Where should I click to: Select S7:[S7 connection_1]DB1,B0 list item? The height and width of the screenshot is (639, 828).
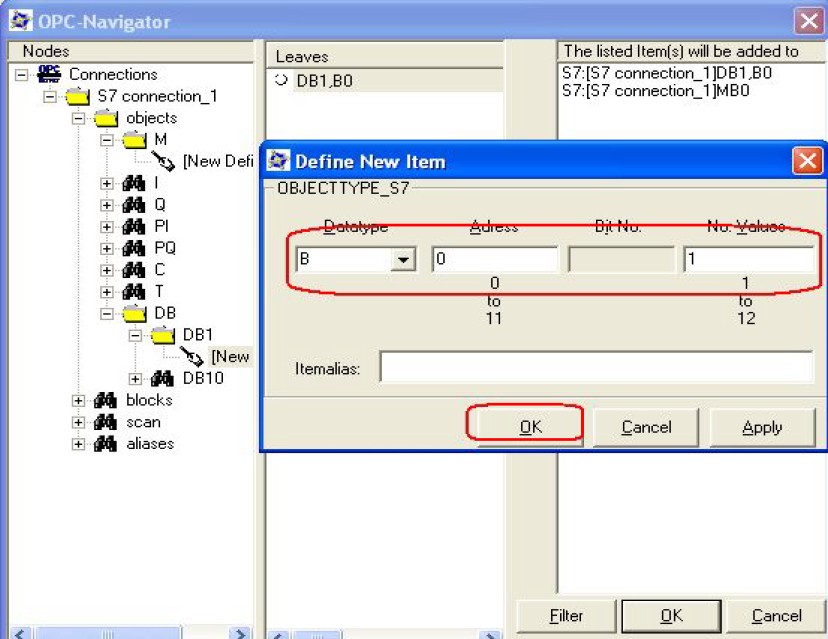tap(666, 73)
